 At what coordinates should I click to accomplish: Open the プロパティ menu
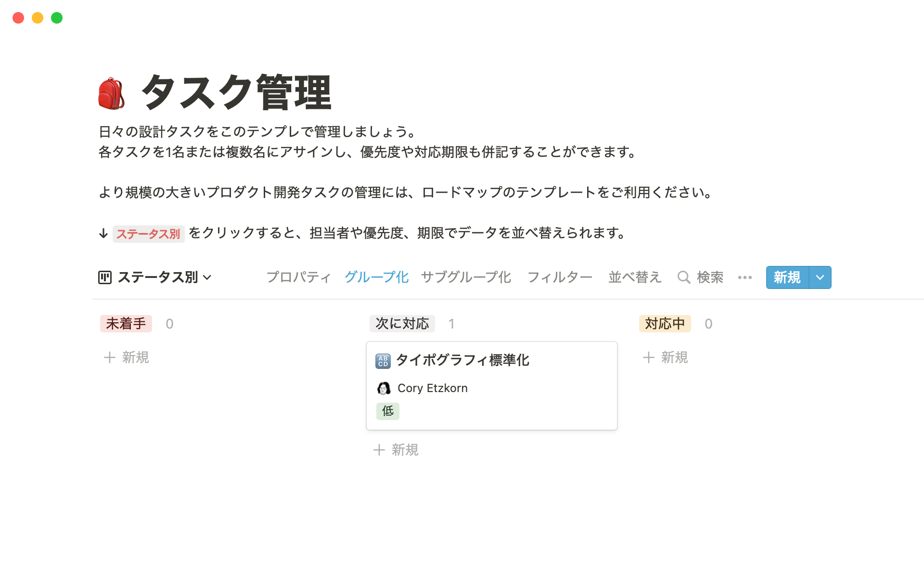(x=299, y=277)
